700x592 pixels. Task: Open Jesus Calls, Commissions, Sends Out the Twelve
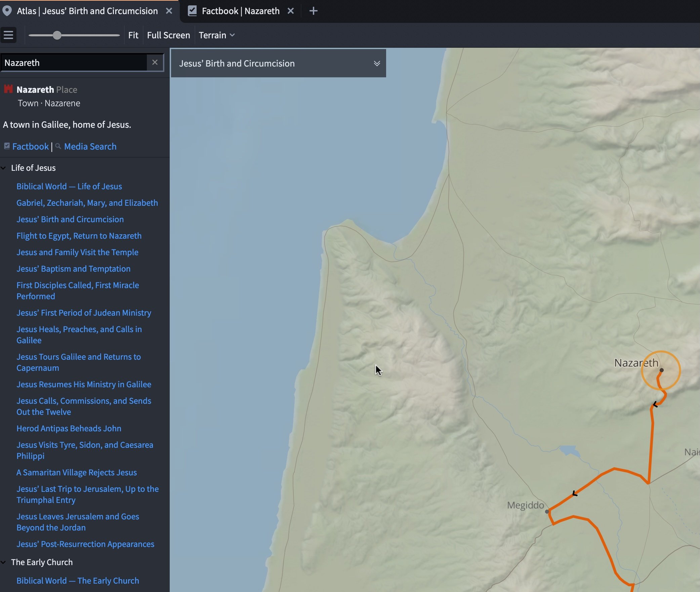point(84,406)
